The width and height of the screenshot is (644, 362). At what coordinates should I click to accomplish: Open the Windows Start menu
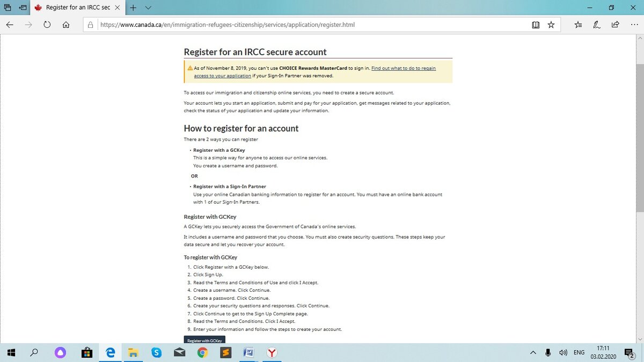(11, 352)
